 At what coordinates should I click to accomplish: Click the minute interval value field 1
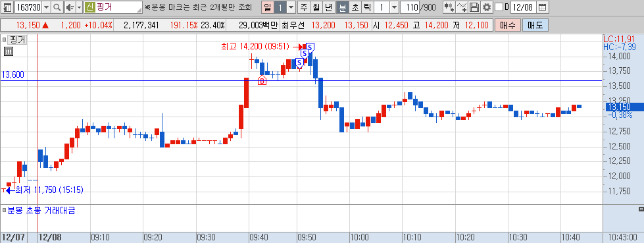[382, 7]
